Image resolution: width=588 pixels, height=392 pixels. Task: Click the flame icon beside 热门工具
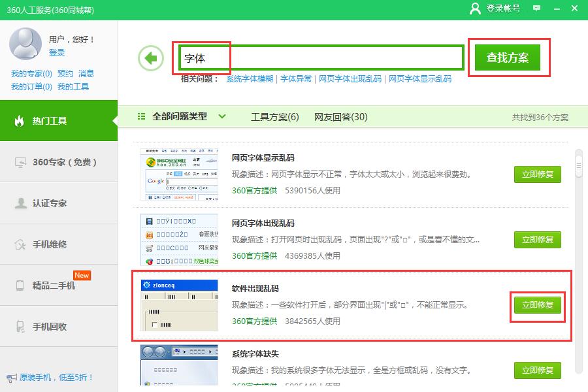pos(19,121)
